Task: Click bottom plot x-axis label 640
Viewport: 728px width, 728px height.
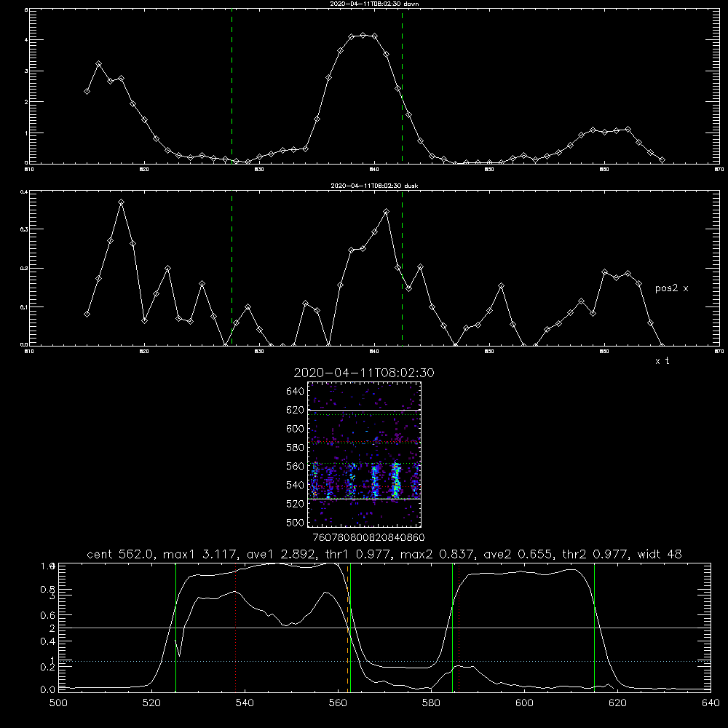Action: pyautogui.click(x=711, y=703)
